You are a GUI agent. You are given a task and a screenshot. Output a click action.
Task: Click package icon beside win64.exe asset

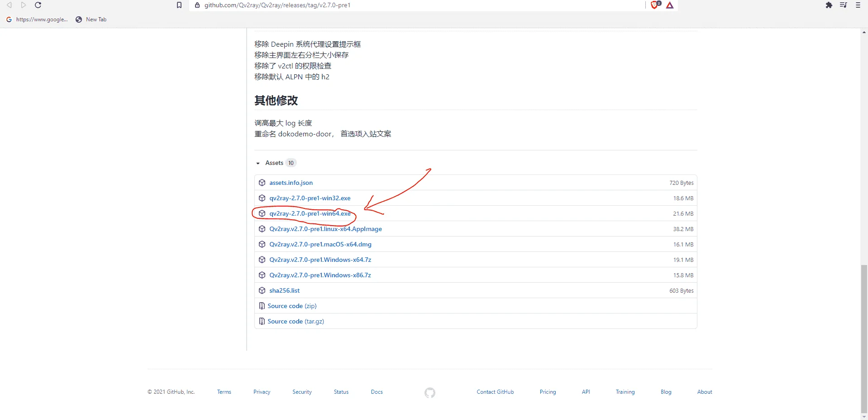pyautogui.click(x=262, y=213)
